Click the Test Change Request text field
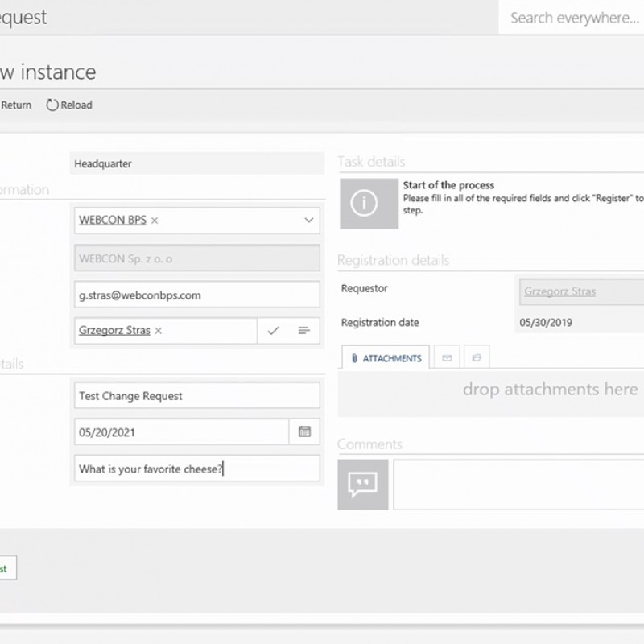 [x=196, y=395]
